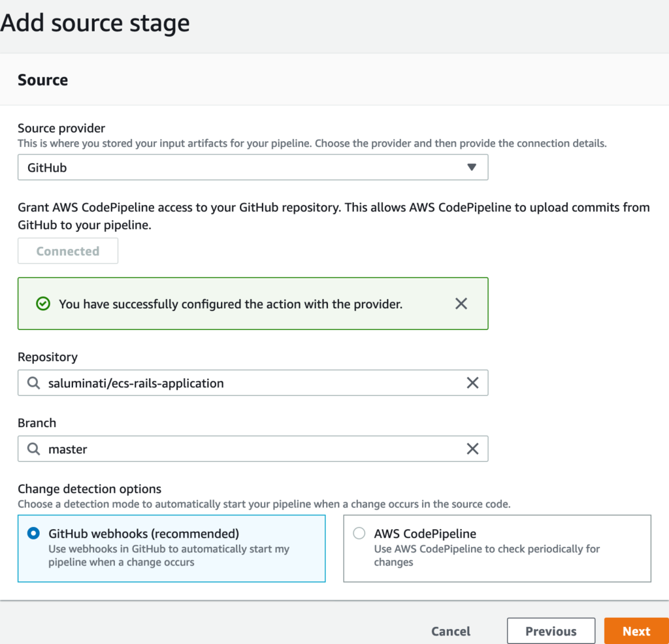This screenshot has width=669, height=644.
Task: Click the AWS CodePipeline option description text
Action: click(486, 556)
